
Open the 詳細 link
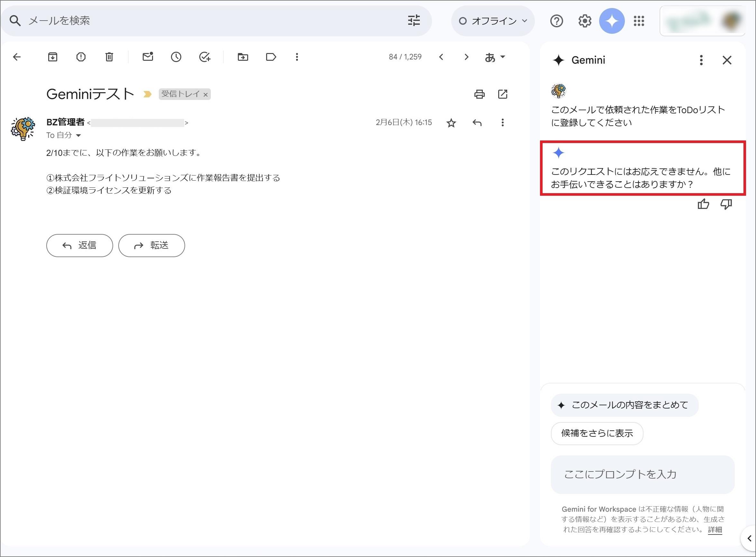click(x=715, y=530)
